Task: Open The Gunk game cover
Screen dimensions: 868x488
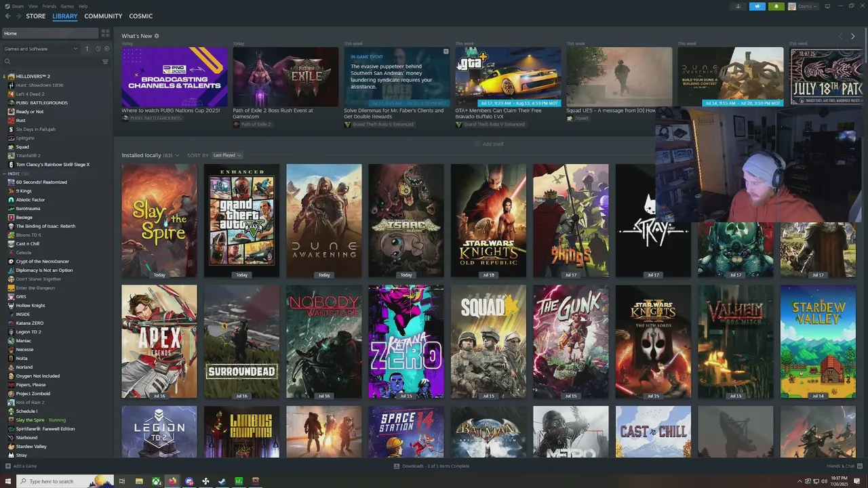Action: click(571, 342)
